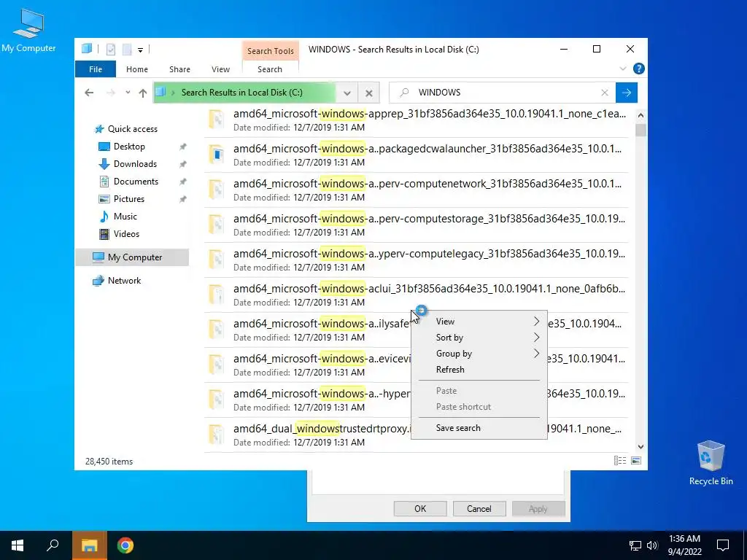Go back with the Back arrow
Image resolution: width=747 pixels, height=560 pixels.
click(x=89, y=93)
